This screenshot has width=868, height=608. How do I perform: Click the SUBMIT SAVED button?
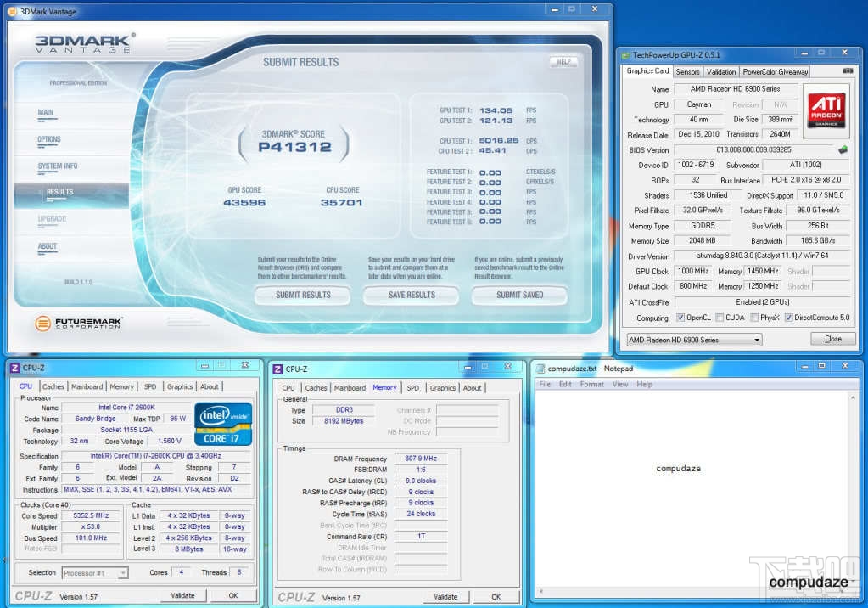[x=519, y=295]
